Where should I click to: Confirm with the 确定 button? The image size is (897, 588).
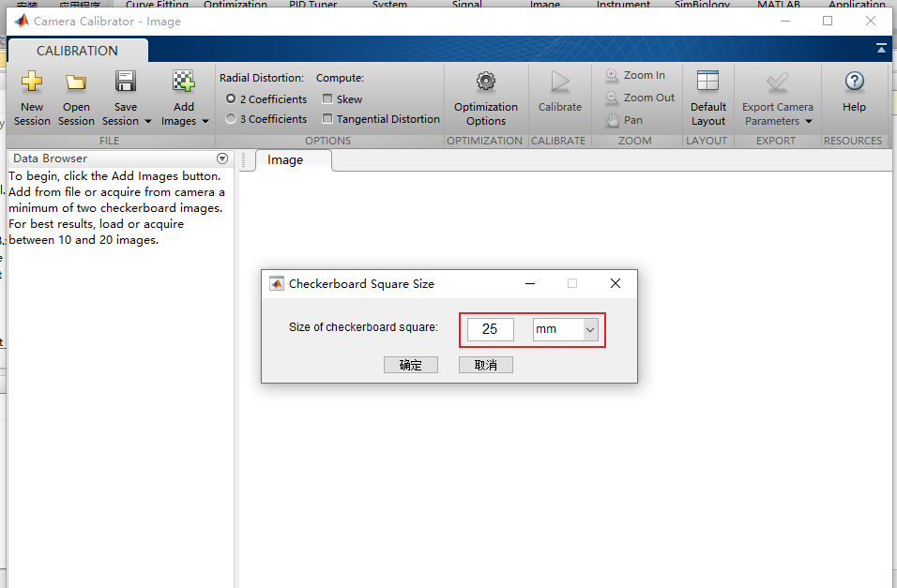(411, 365)
